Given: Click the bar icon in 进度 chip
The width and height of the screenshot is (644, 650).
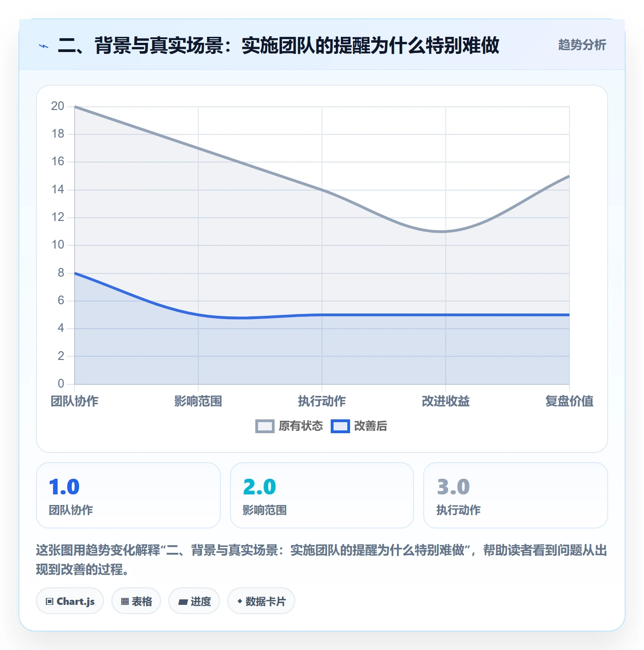Looking at the screenshot, I should (x=183, y=602).
